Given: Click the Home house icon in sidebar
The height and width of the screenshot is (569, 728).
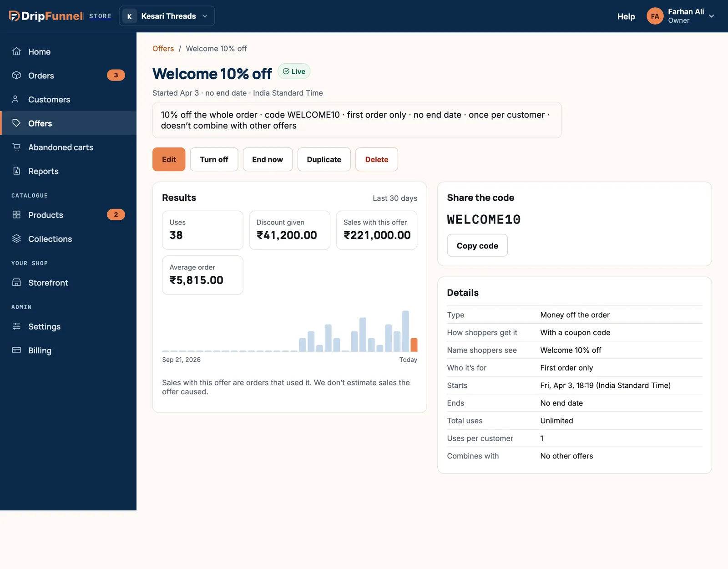Looking at the screenshot, I should coord(16,51).
